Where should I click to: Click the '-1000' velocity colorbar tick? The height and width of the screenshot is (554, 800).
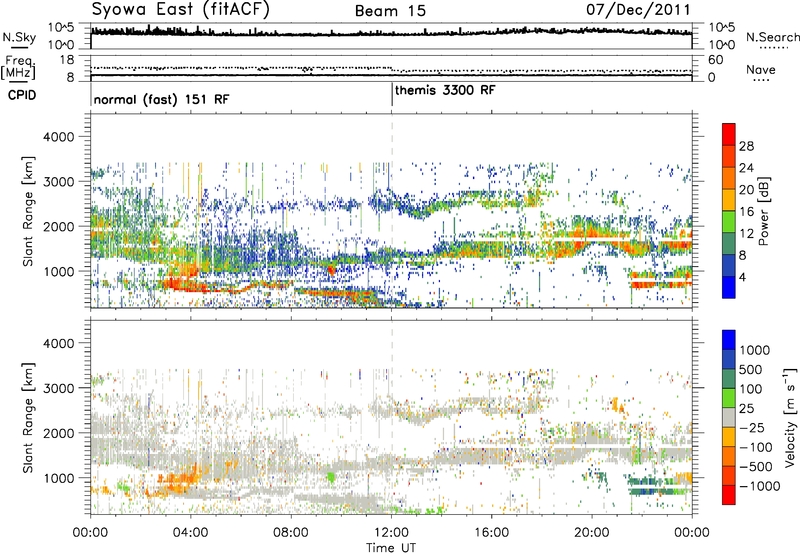pyautogui.click(x=759, y=486)
